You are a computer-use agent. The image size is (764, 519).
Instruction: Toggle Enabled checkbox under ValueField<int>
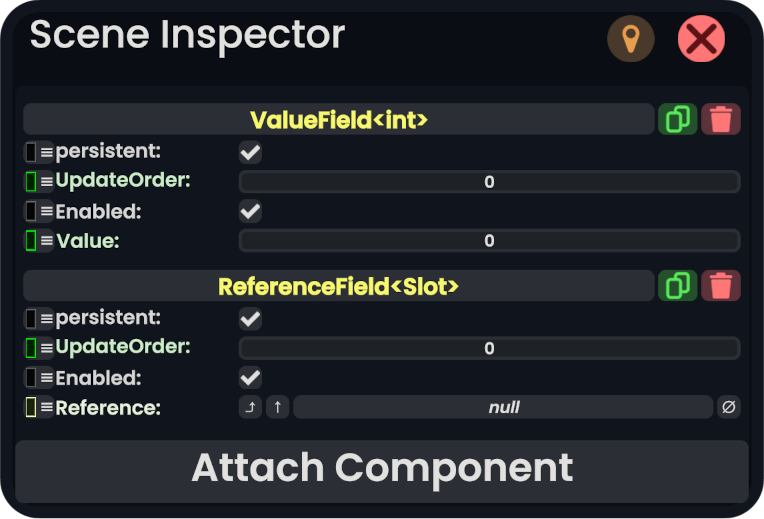(250, 212)
